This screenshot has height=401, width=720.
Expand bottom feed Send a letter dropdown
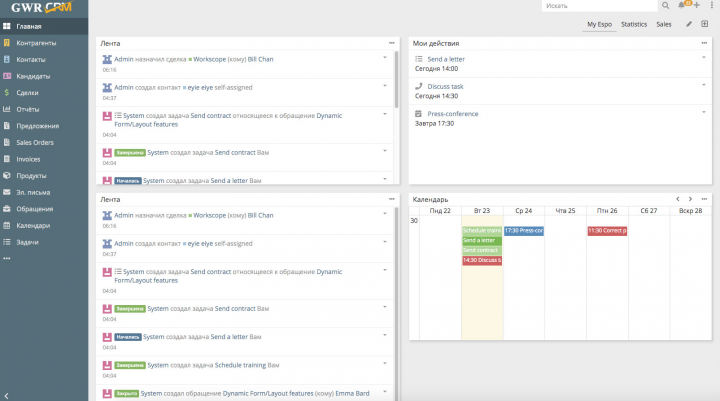click(x=385, y=335)
